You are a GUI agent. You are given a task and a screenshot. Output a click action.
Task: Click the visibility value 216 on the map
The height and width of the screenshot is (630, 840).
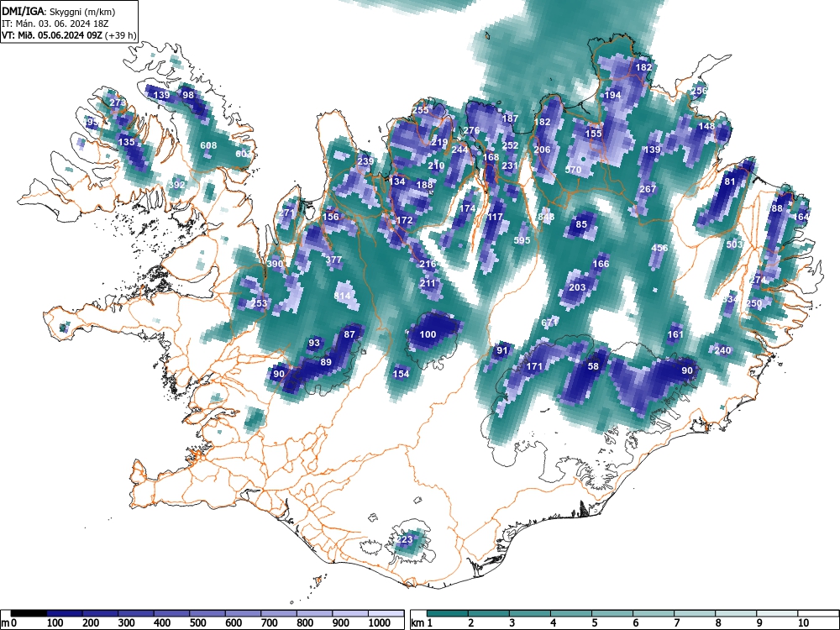pyautogui.click(x=428, y=264)
